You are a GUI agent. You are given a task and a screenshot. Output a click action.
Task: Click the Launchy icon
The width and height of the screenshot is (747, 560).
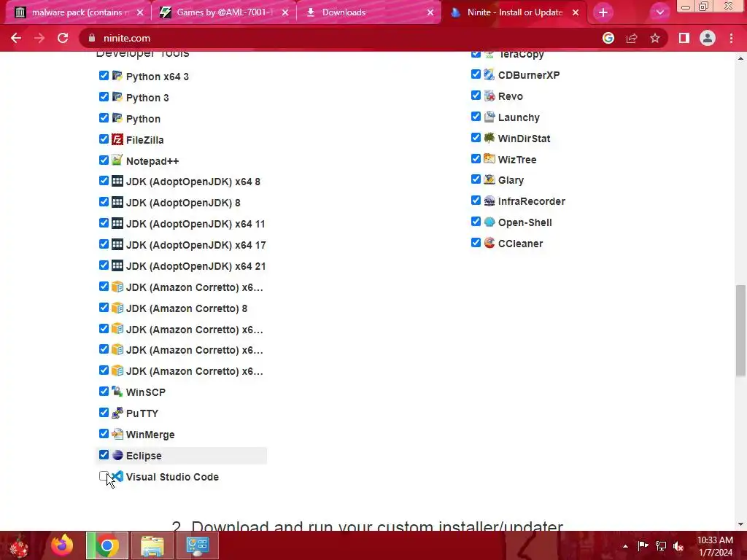489,117
